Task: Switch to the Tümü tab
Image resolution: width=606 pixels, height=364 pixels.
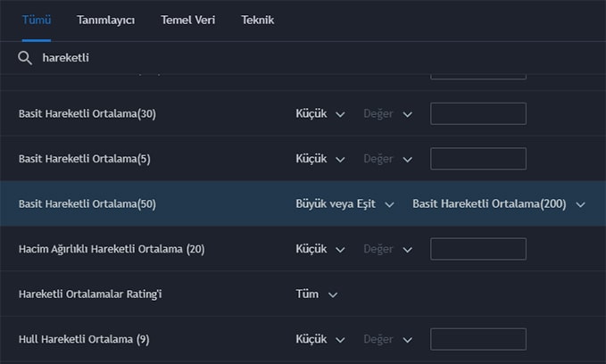Action: [37, 20]
